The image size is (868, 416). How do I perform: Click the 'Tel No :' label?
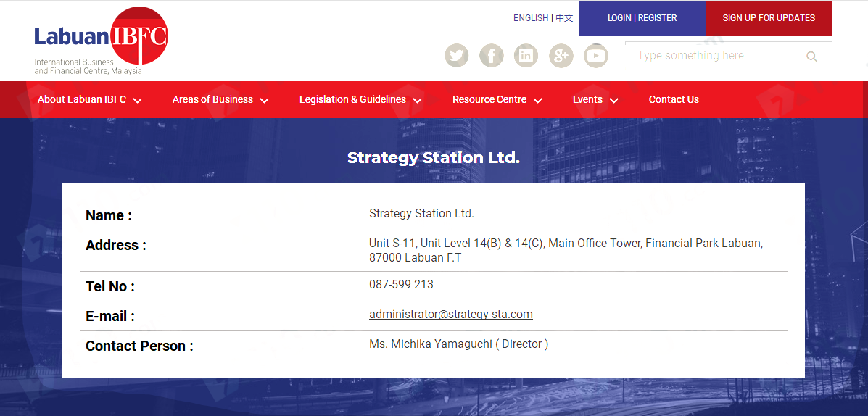pyautogui.click(x=110, y=286)
